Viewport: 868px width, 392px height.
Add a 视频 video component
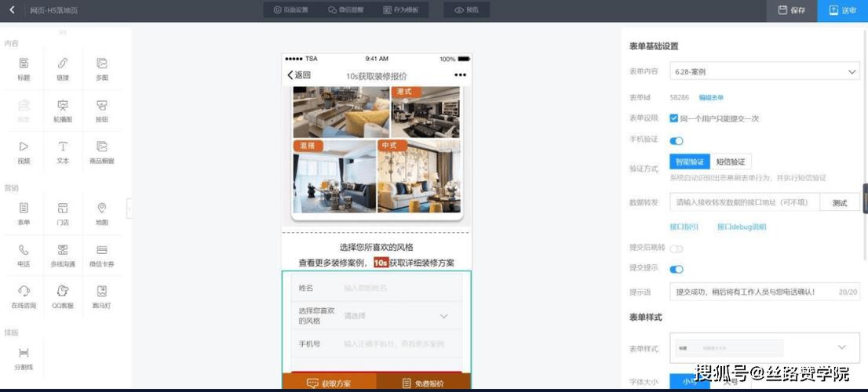click(x=24, y=153)
